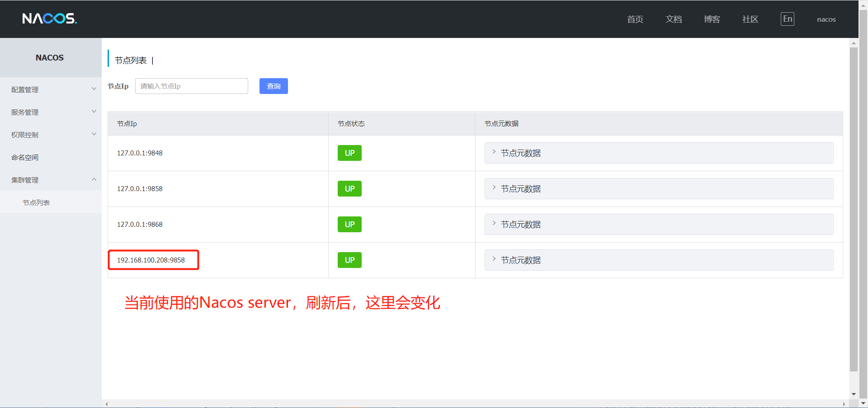Click chevron arrow beside 权限控制
868x408 pixels.
[94, 134]
